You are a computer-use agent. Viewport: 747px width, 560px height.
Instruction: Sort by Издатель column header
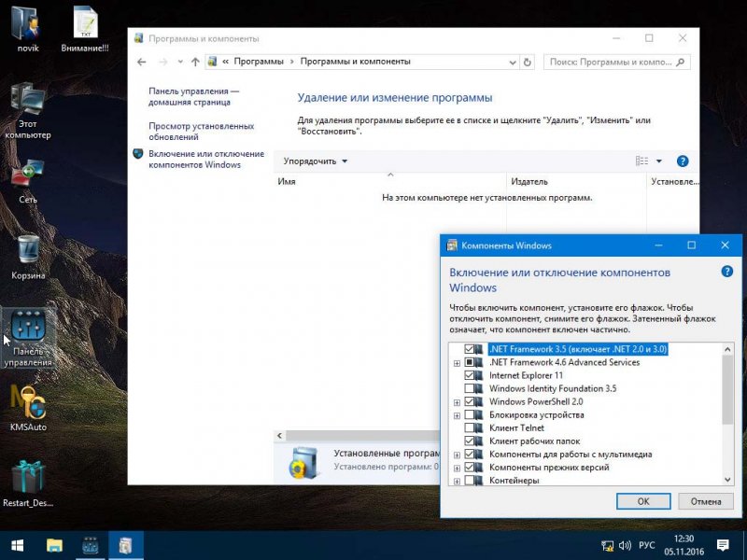[576, 181]
